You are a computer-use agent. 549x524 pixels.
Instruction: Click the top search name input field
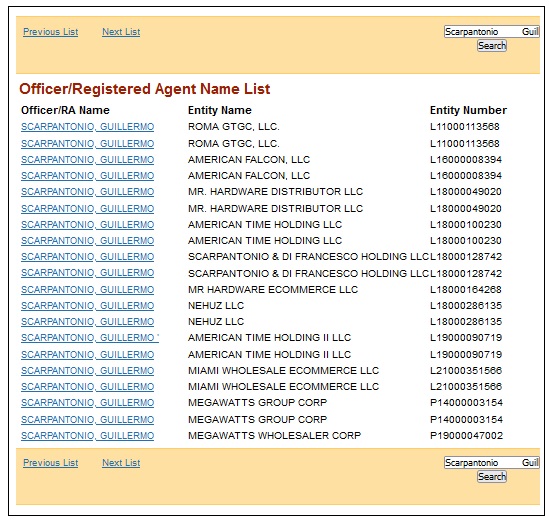tap(492, 32)
